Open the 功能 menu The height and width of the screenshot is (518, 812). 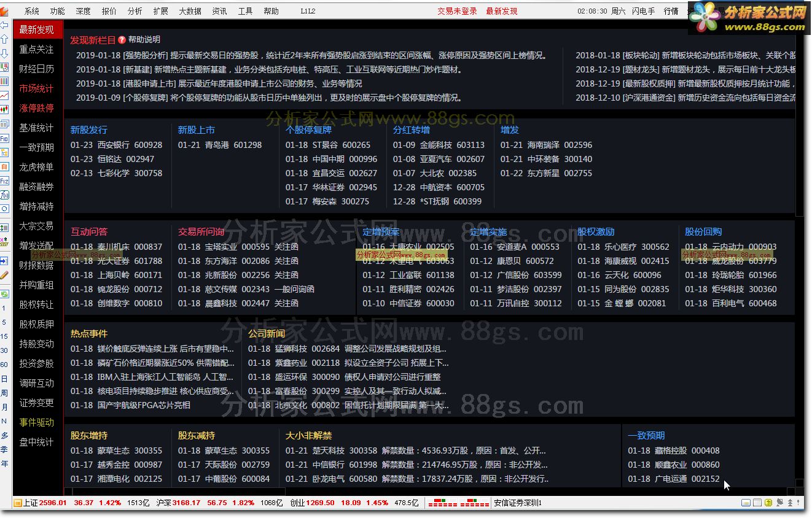coord(58,11)
